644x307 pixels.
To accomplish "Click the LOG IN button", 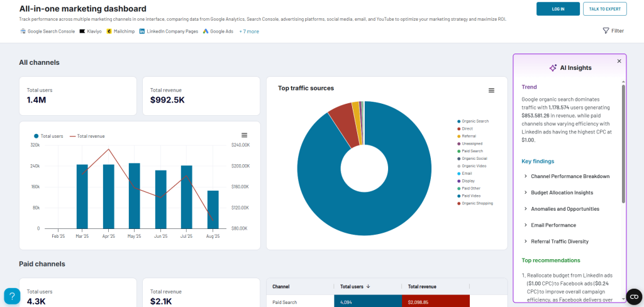I will 558,9.
